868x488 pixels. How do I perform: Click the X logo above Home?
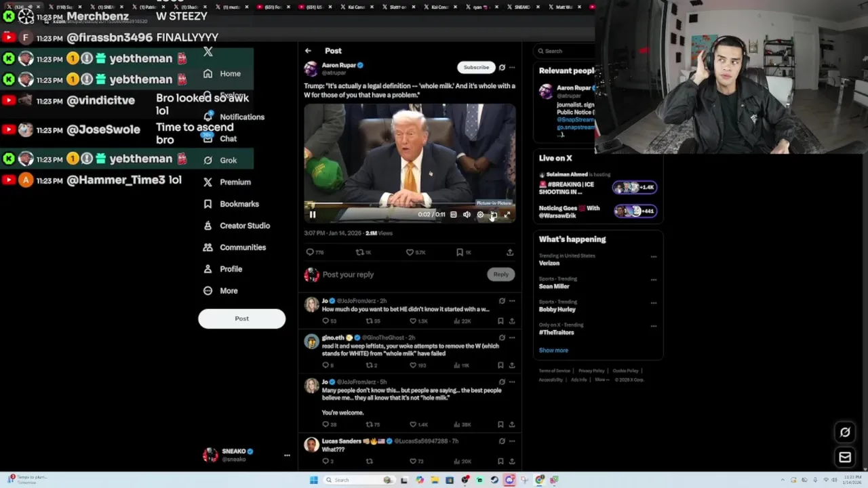208,52
